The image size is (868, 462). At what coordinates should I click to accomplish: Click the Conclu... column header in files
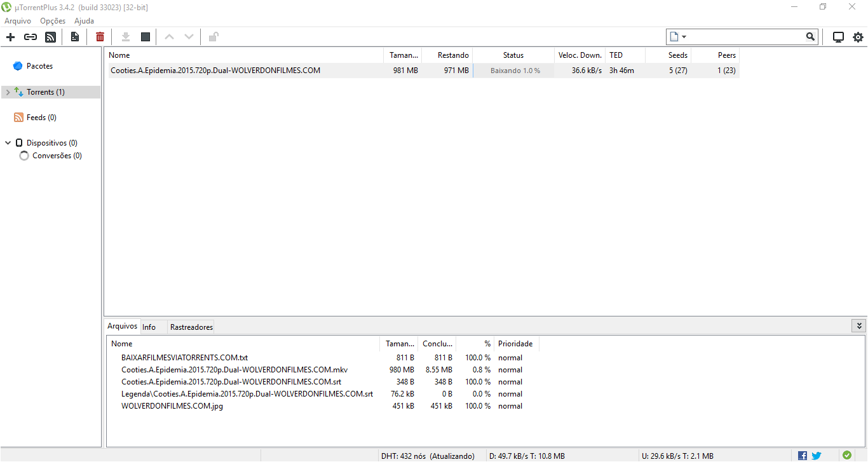coord(437,344)
